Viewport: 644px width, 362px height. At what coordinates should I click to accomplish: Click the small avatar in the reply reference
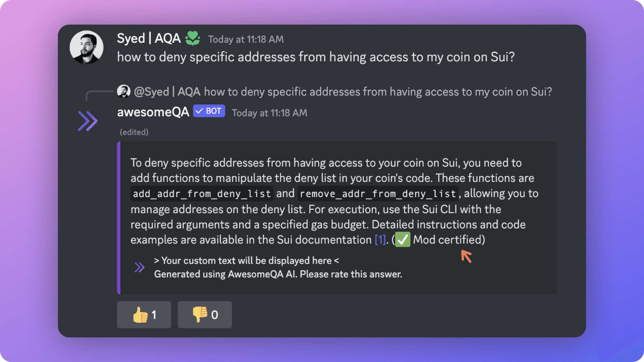pos(124,91)
